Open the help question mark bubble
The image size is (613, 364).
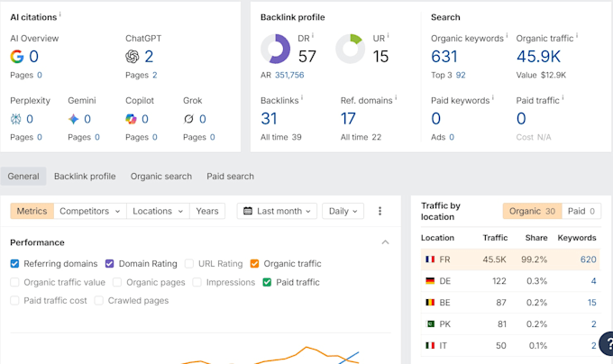[x=608, y=343]
